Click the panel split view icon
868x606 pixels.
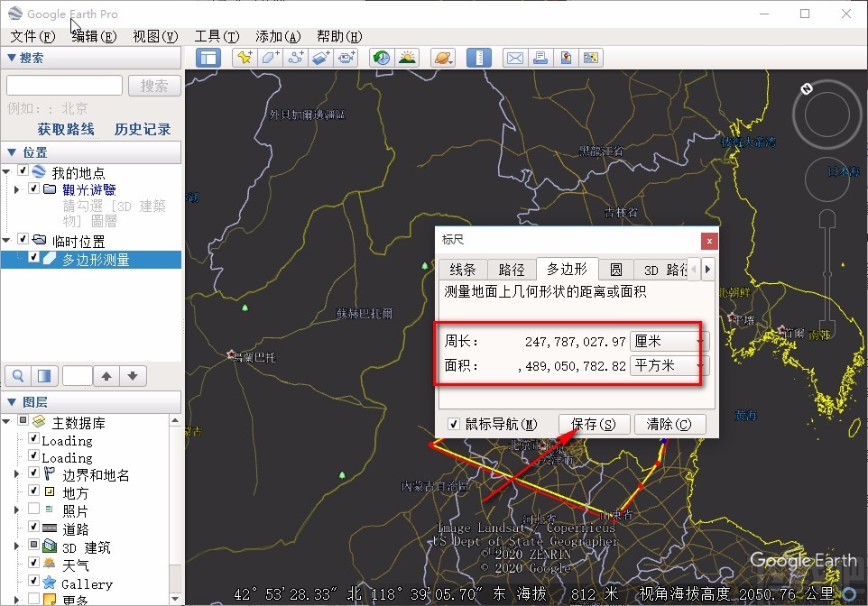pos(44,376)
